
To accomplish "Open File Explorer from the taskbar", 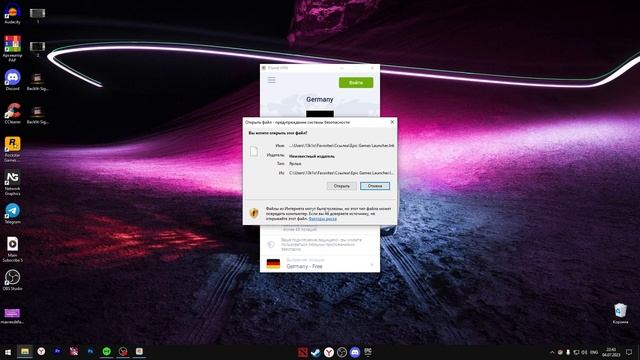I will point(24,351).
